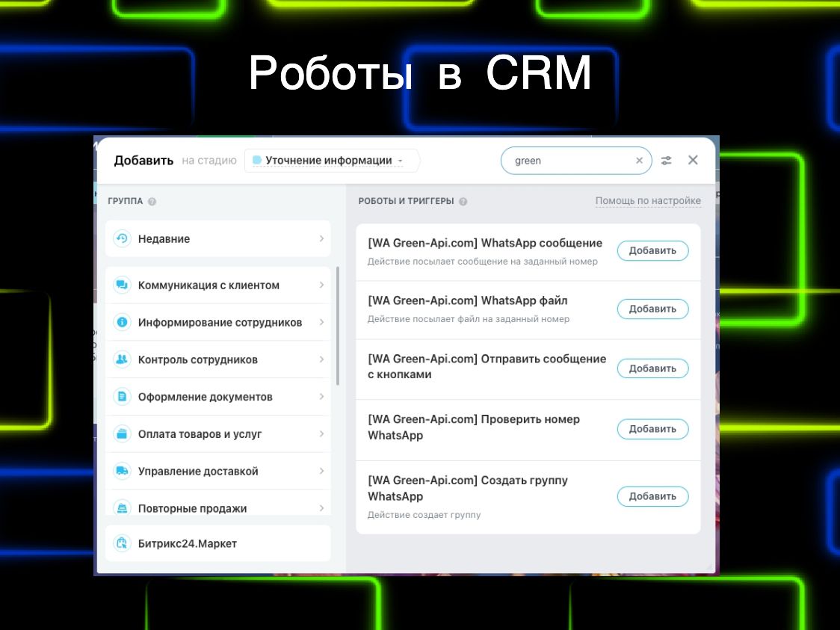Add the WhatsApp сообщение robot

pyautogui.click(x=652, y=250)
